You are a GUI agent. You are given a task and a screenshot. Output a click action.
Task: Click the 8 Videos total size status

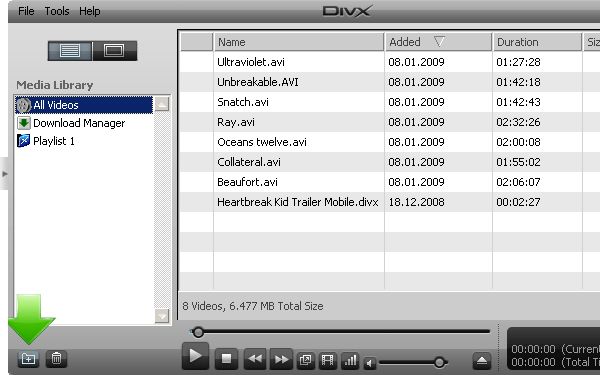253,306
